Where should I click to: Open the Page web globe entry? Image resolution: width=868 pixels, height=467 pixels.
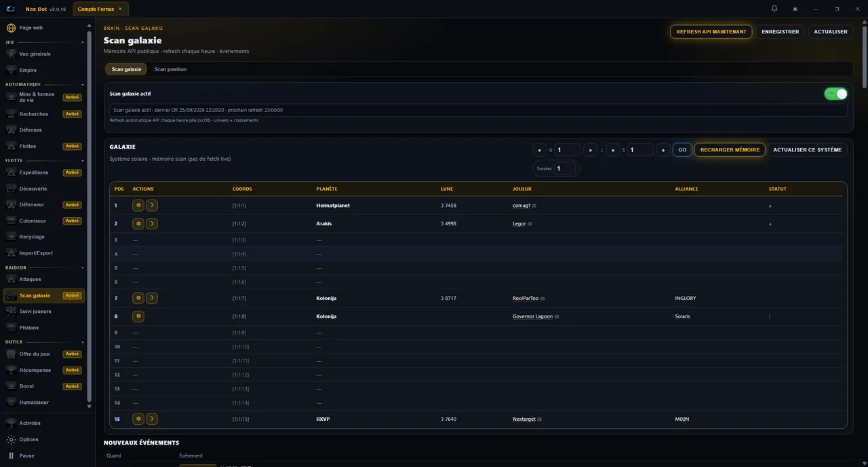click(45, 28)
